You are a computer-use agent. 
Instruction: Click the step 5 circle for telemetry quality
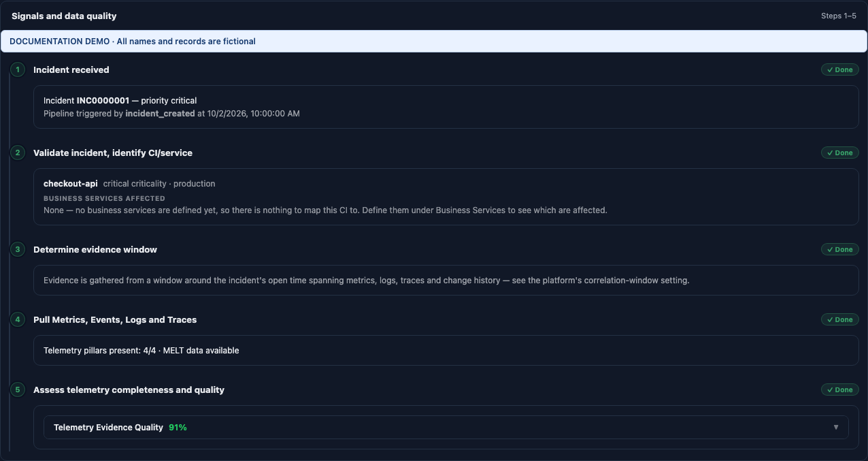[18, 390]
